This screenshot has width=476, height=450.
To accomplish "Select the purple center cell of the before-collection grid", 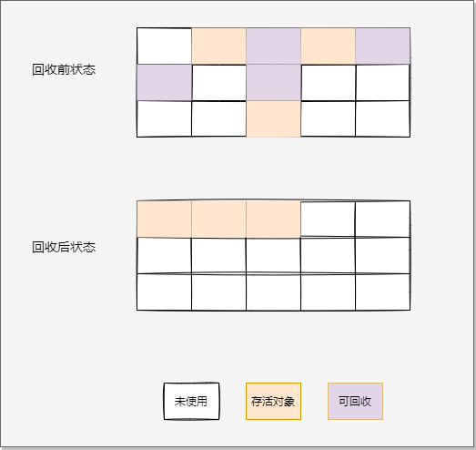I will pos(274,82).
